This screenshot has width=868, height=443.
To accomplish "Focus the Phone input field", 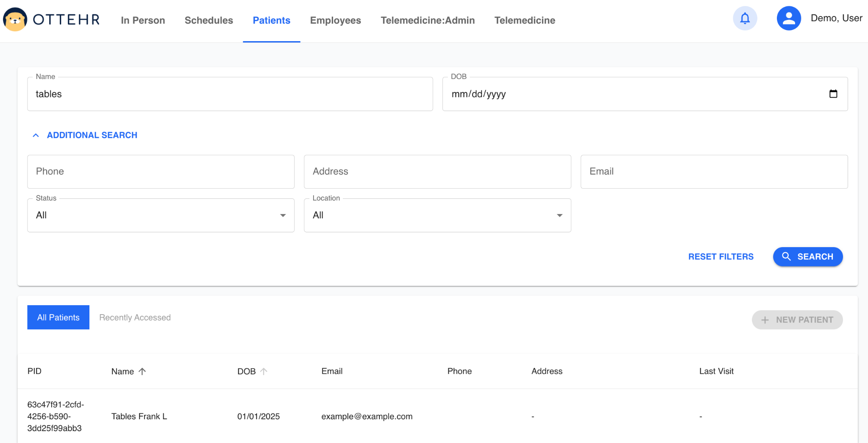I will point(161,172).
